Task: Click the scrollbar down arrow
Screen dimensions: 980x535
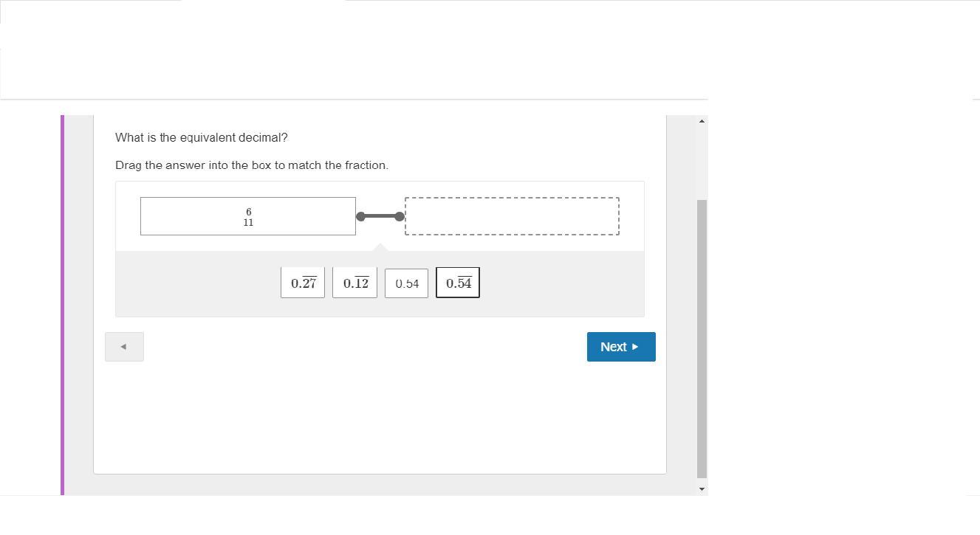Action: (x=702, y=489)
